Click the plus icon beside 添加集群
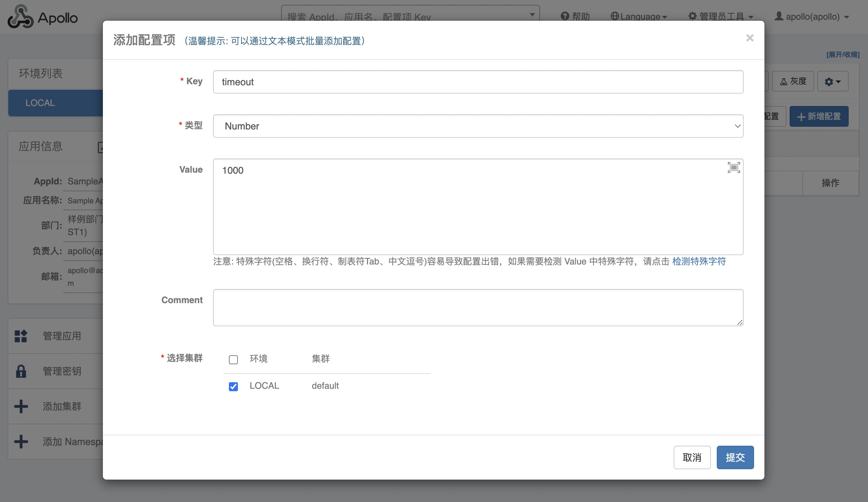Viewport: 868px width, 502px height. tap(21, 406)
